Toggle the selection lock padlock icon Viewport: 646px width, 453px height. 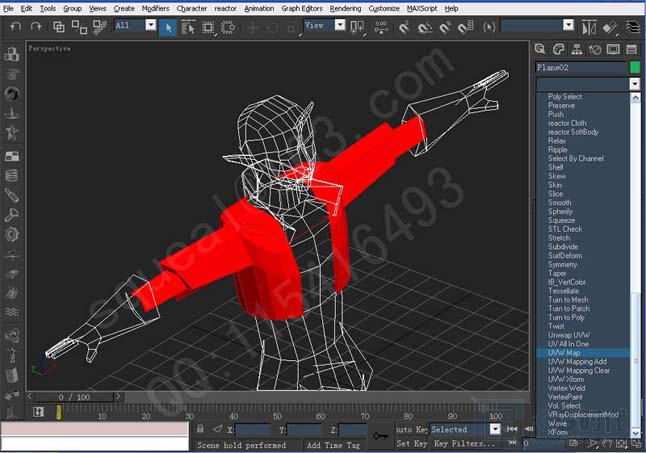click(x=200, y=429)
